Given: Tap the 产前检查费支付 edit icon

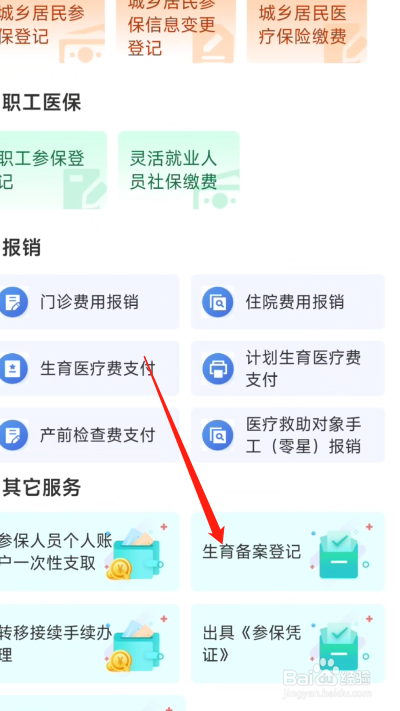Looking at the screenshot, I should point(12,435).
